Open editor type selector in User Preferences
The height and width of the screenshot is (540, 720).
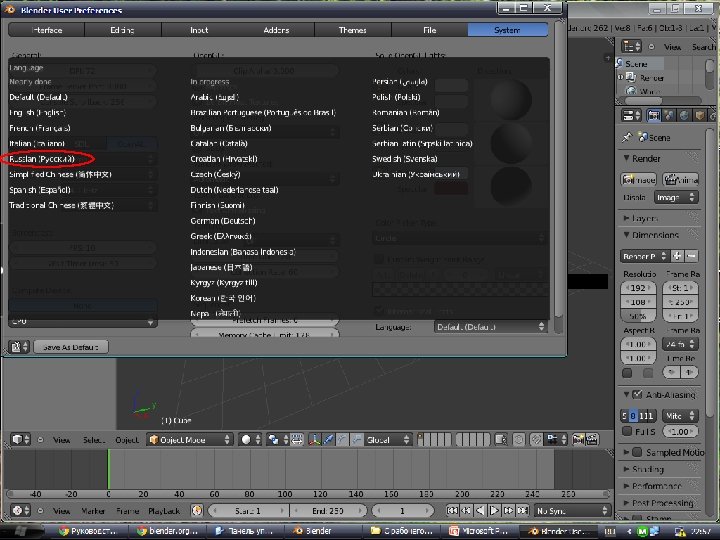(x=19, y=347)
